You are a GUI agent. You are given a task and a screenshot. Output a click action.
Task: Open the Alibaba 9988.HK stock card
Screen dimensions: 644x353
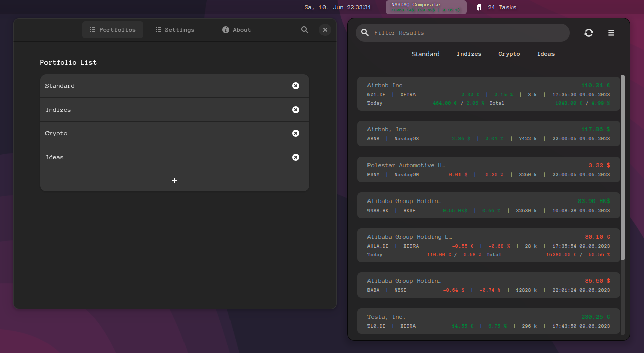click(488, 205)
